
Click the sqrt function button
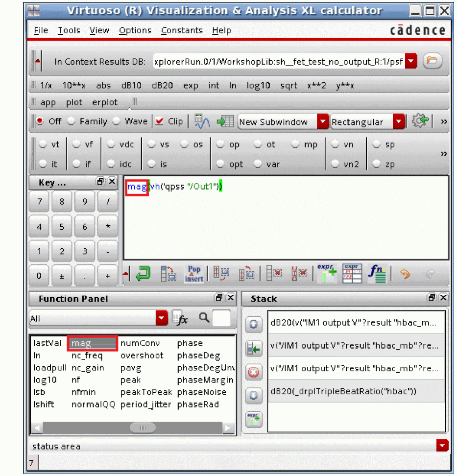click(289, 86)
